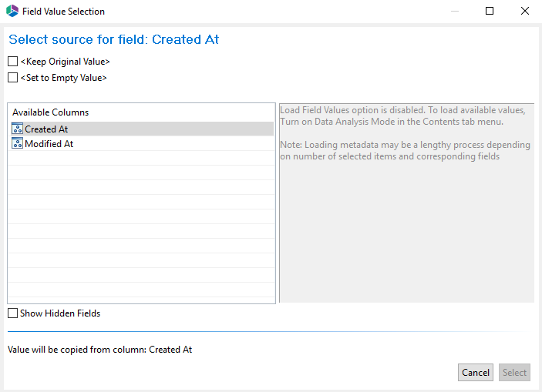Click the first empty row below Modified At
This screenshot has width=542, height=392.
141,159
